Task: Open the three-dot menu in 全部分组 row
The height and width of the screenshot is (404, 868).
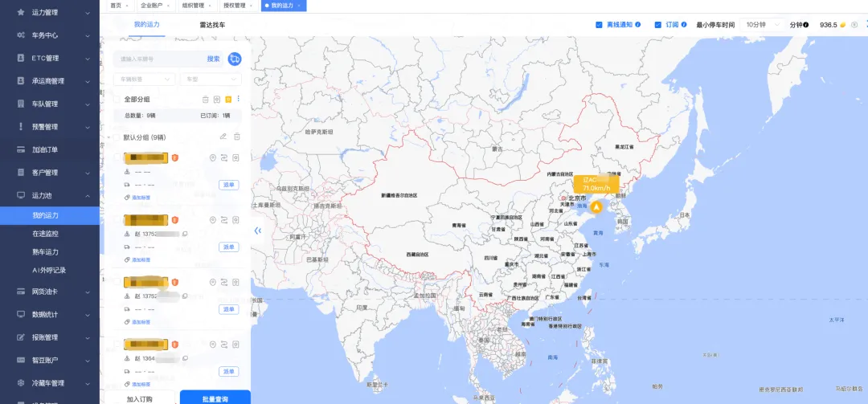Action: (x=239, y=99)
